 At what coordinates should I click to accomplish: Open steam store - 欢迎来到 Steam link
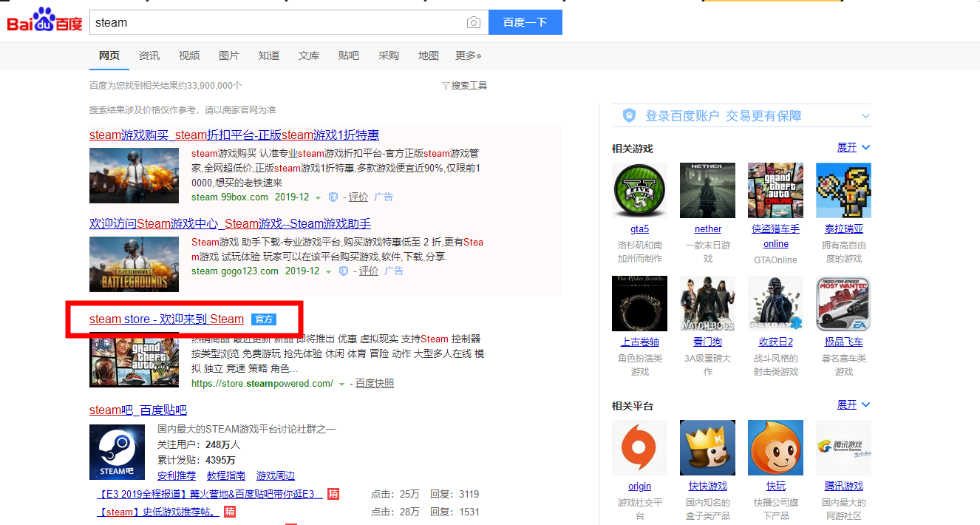pyautogui.click(x=166, y=319)
